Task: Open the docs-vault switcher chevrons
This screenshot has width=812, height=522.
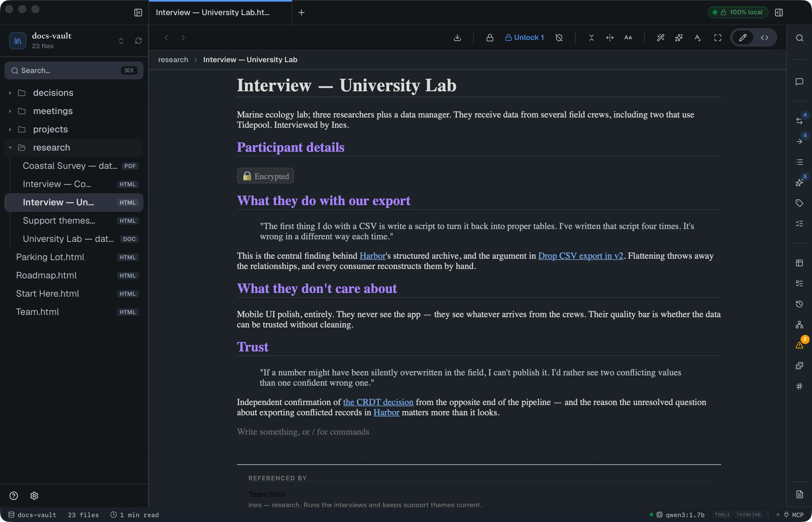Action: (121, 41)
